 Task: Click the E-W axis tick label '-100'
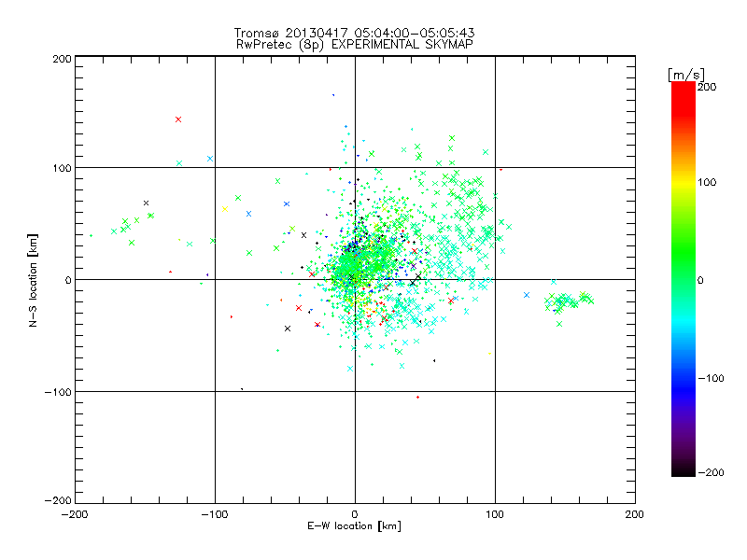(215, 514)
